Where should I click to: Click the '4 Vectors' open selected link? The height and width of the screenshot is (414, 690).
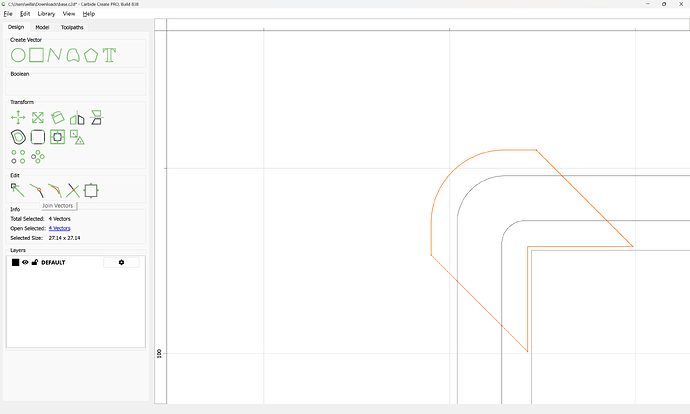(x=61, y=228)
